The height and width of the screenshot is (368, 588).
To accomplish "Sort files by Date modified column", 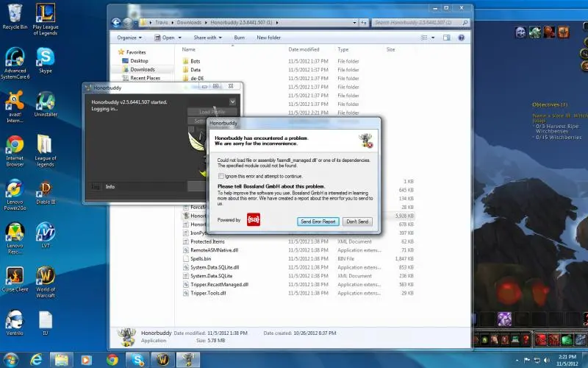I will pos(304,49).
